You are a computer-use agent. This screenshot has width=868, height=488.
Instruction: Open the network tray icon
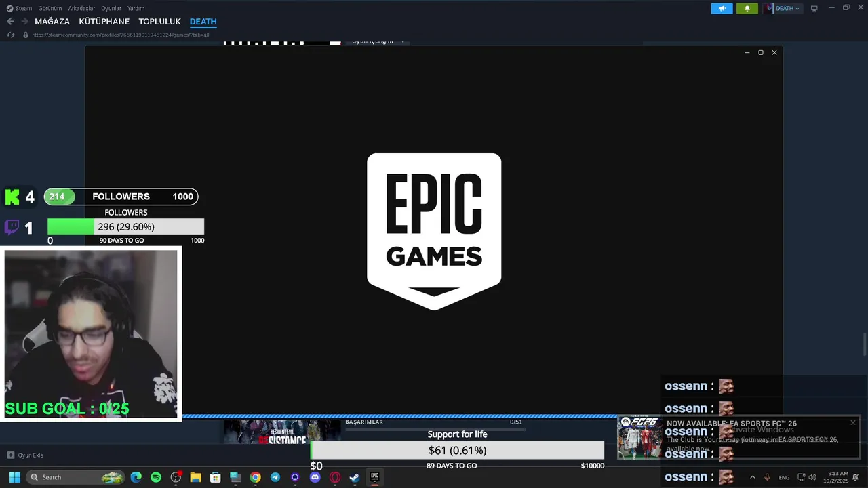801,477
